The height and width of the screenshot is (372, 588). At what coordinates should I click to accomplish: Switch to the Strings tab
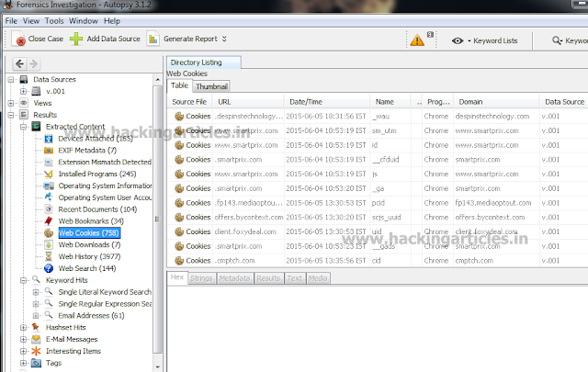[201, 278]
